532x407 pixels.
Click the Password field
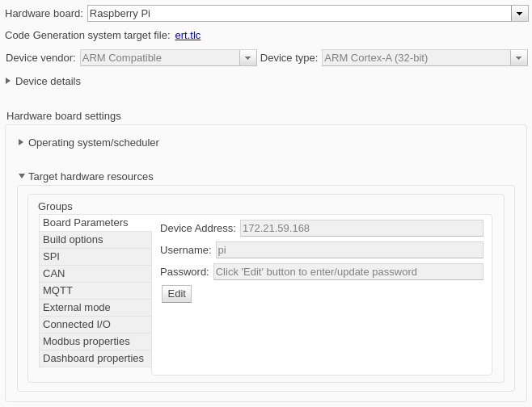point(348,272)
